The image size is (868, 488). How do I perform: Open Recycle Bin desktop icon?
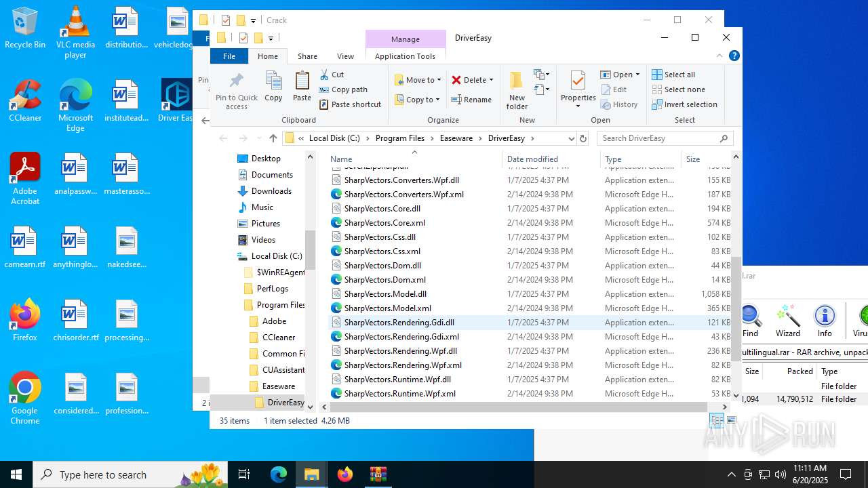click(25, 28)
